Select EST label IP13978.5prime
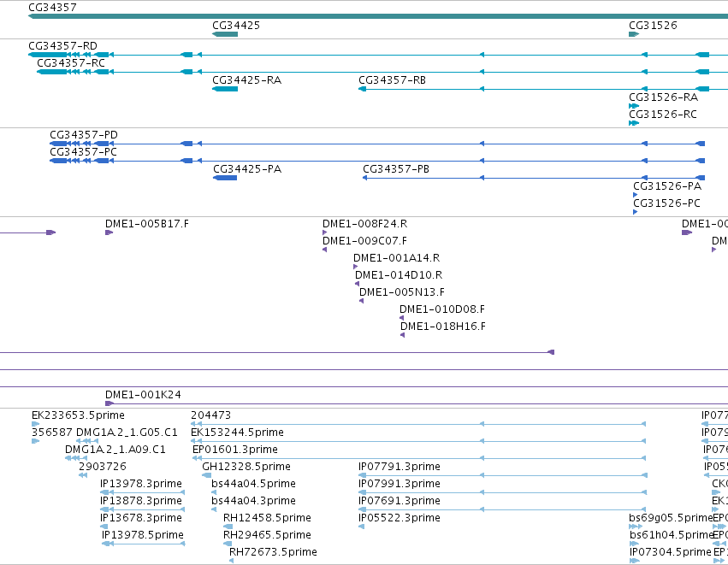The height and width of the screenshot is (565, 728). click(x=143, y=536)
